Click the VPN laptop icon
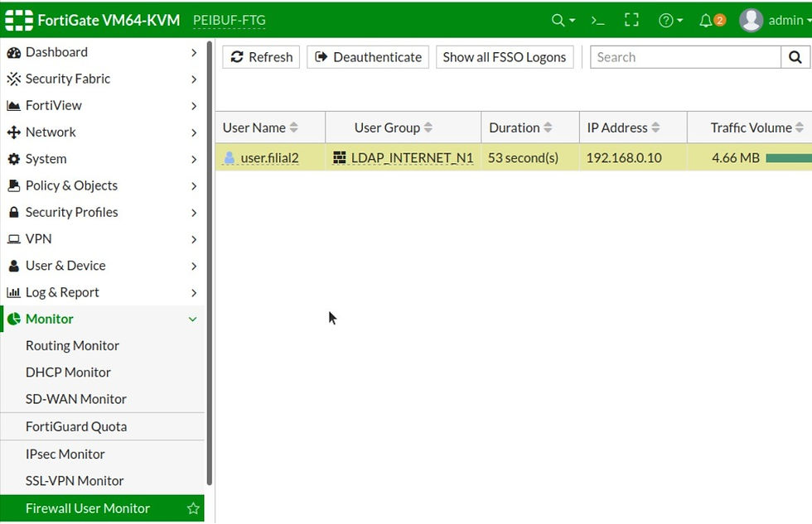 pyautogui.click(x=14, y=239)
